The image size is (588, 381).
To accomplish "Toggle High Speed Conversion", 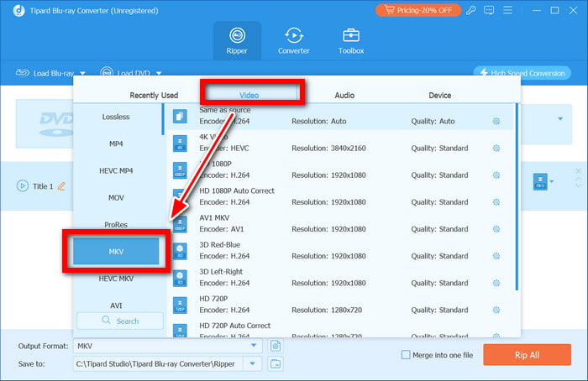I will 522,73.
